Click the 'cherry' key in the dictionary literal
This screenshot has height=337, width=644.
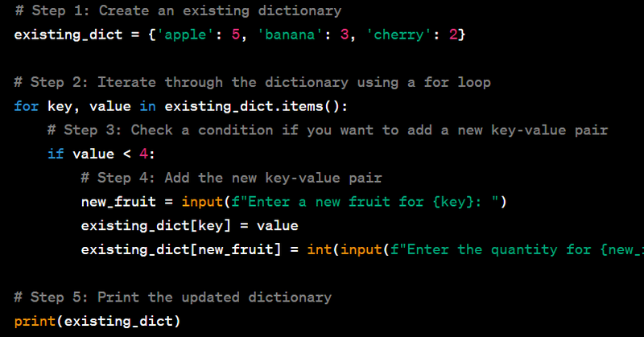tap(387, 35)
